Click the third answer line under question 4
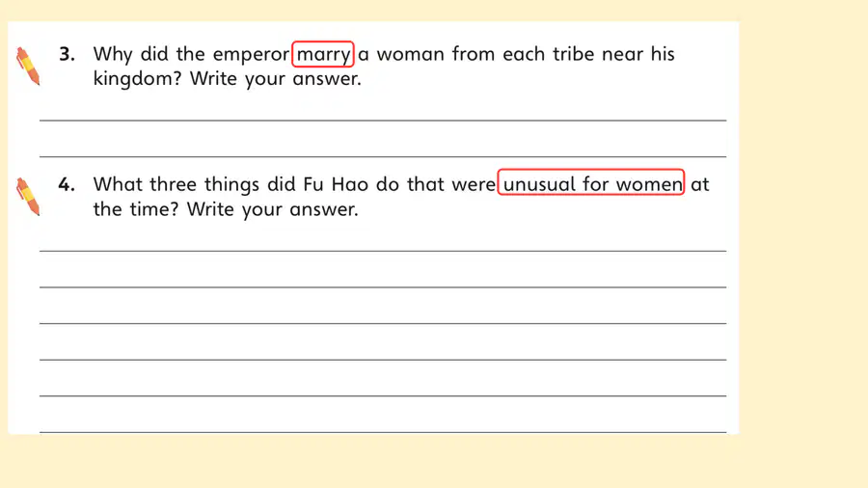868x488 pixels. pos(383,323)
